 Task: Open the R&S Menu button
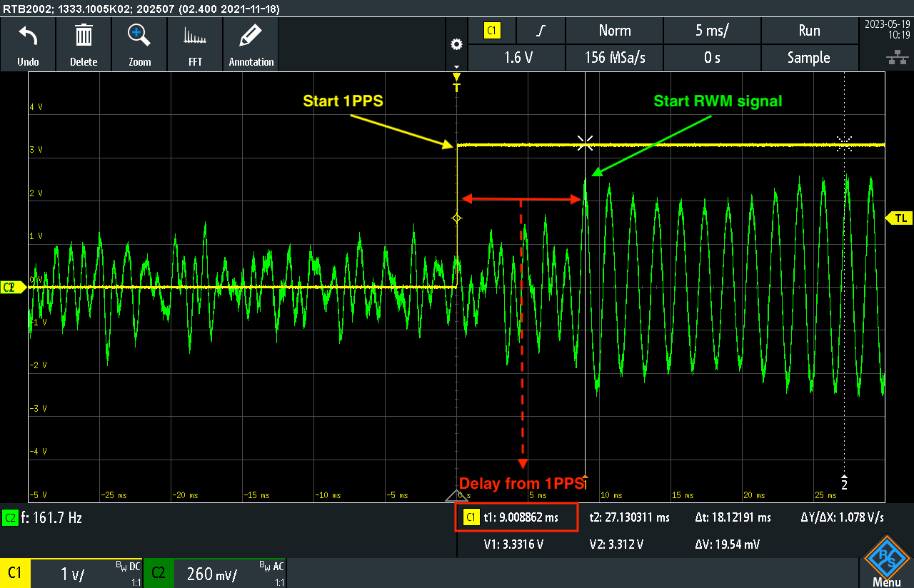[x=886, y=562]
